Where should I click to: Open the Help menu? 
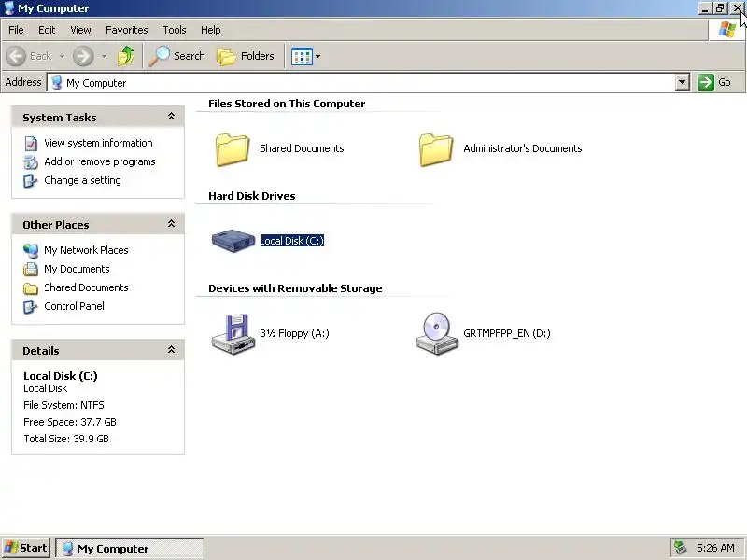[x=211, y=30]
